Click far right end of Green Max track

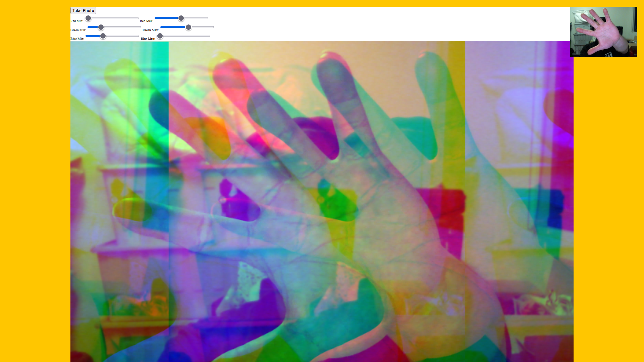pyautogui.click(x=213, y=27)
